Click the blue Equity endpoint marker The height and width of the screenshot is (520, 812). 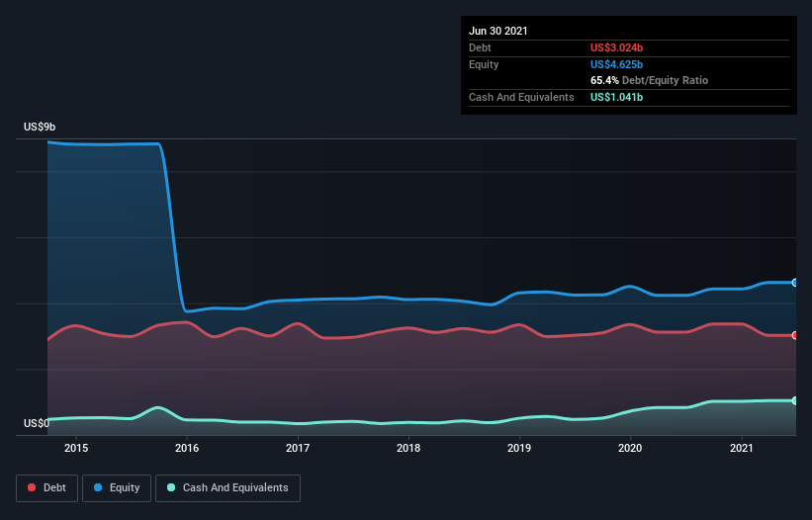(795, 283)
